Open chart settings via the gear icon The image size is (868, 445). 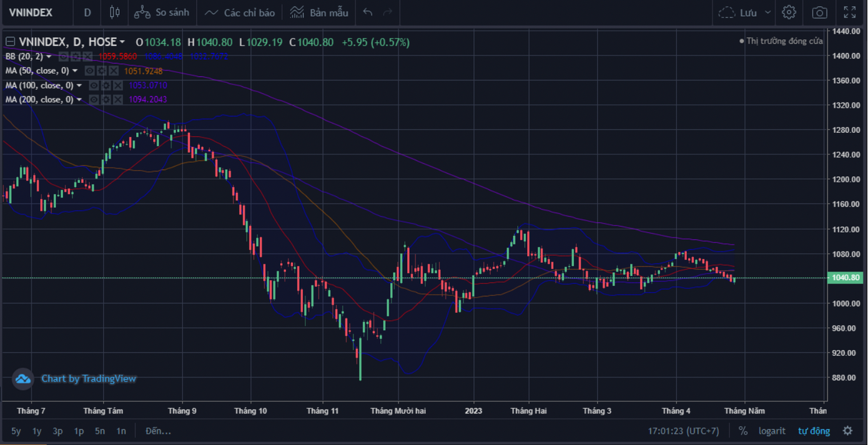tap(789, 12)
